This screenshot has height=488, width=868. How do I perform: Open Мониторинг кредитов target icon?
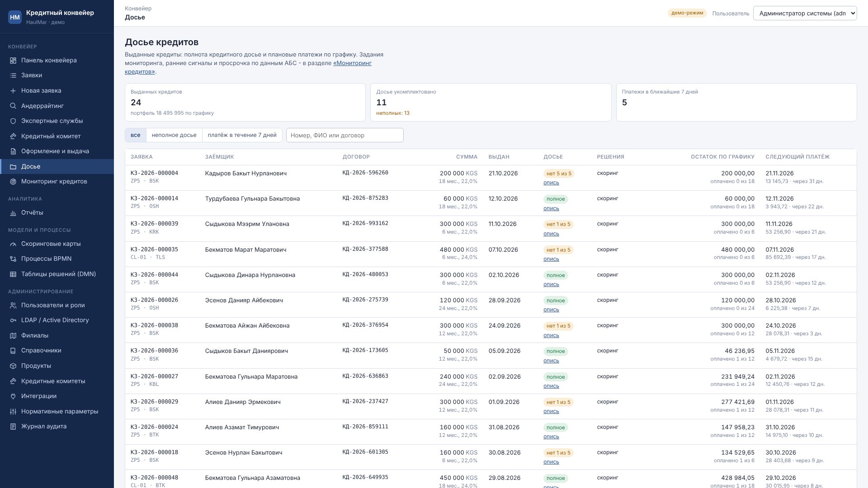(x=13, y=182)
